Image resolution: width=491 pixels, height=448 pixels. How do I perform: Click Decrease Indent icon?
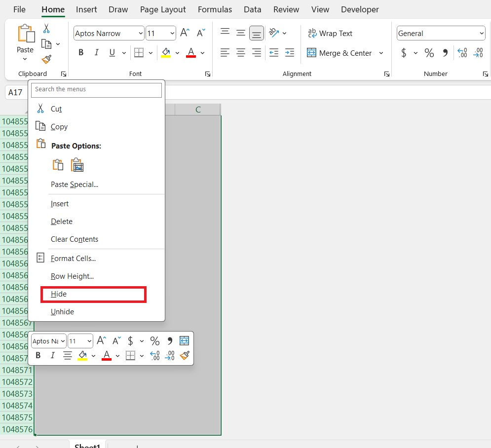coord(274,53)
